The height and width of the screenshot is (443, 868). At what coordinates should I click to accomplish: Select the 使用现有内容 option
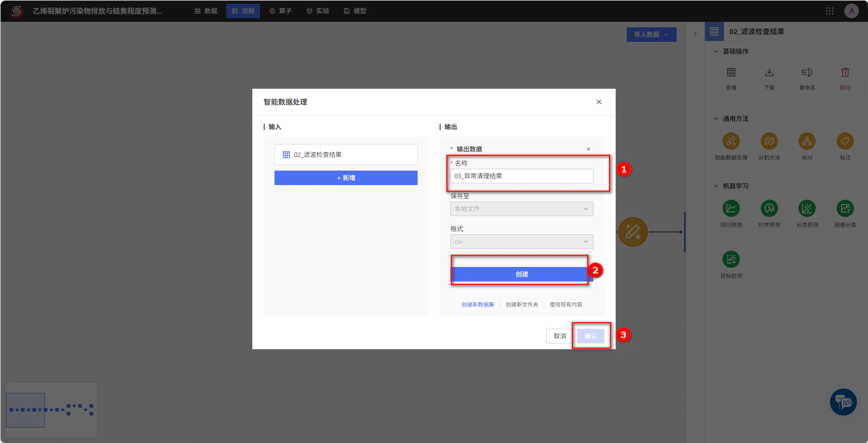[x=566, y=305]
